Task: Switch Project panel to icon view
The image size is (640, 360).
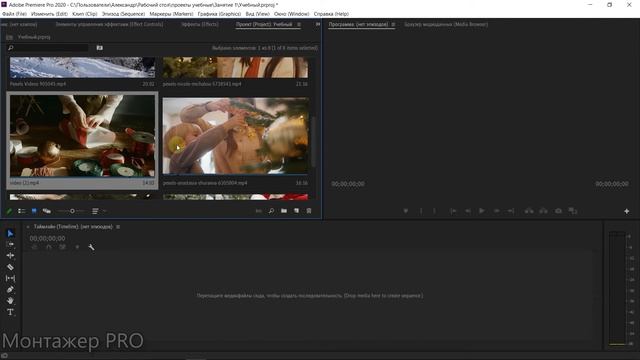Action: click(34, 211)
